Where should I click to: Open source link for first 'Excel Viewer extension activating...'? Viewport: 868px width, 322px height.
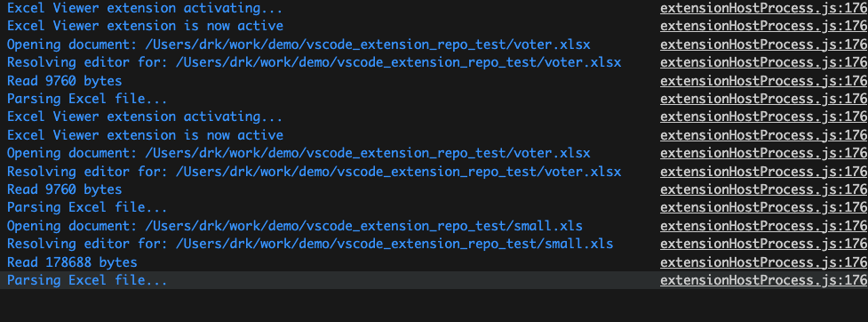point(764,8)
